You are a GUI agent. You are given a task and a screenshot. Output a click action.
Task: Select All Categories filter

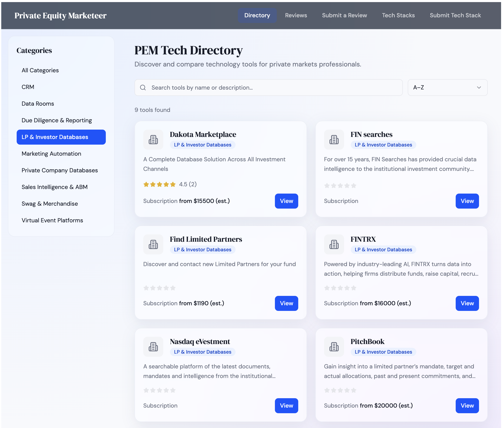[61, 70]
